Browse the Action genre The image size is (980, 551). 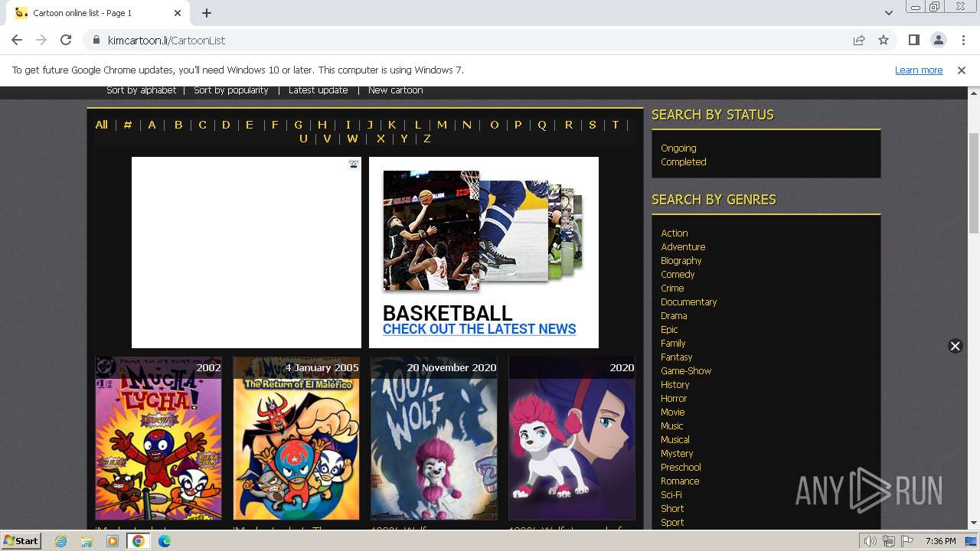click(x=675, y=233)
